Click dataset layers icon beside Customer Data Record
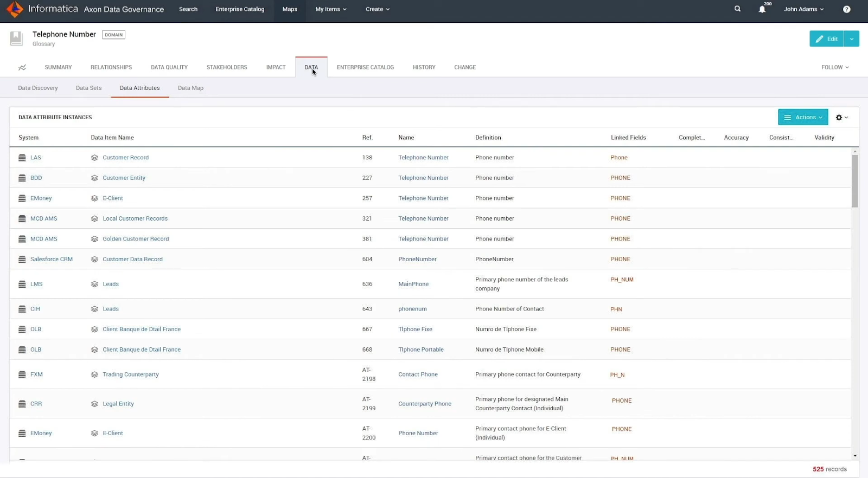This screenshot has height=478, width=868. point(94,259)
